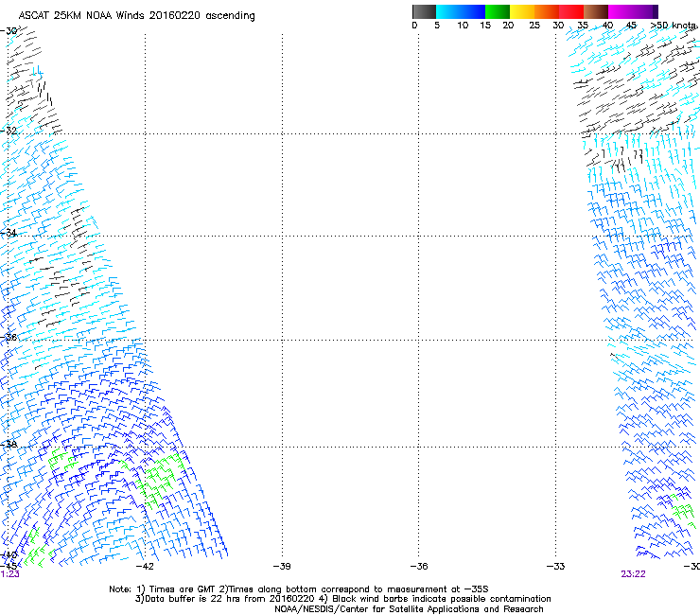Click the '25' label under the color scale
700x615 pixels.
coord(534,26)
